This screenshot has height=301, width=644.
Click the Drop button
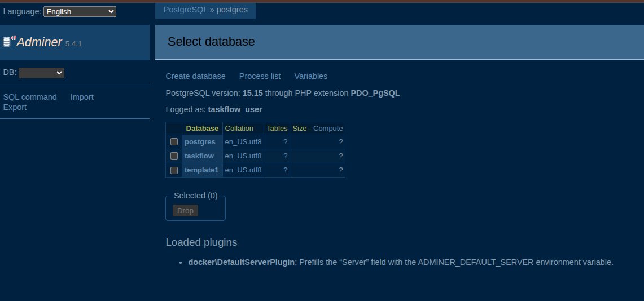(x=185, y=210)
